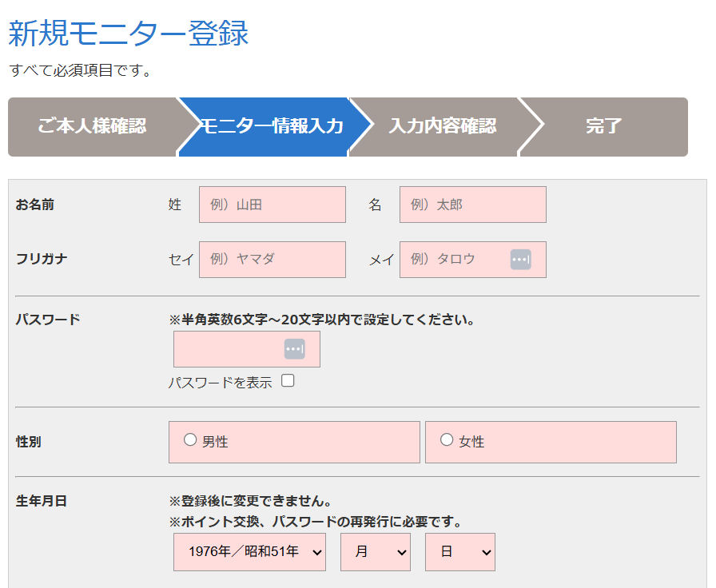Open birth day 日 dropdown
This screenshot has width=716, height=588.
[460, 552]
